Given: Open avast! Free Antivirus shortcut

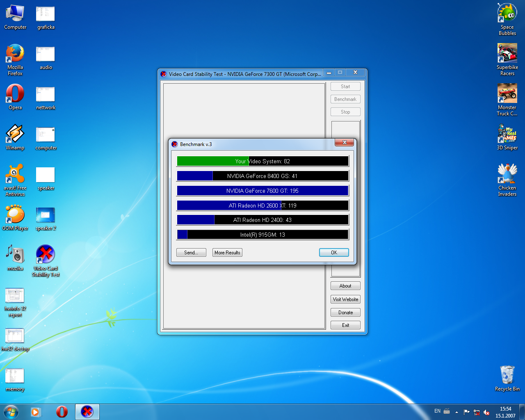Looking at the screenshot, I should click(15, 180).
